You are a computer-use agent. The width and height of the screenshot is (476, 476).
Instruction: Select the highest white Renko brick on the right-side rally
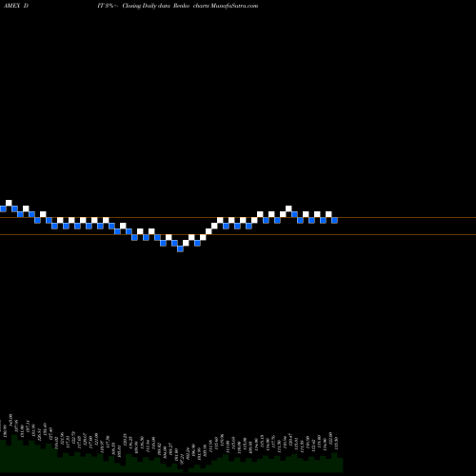(288, 208)
